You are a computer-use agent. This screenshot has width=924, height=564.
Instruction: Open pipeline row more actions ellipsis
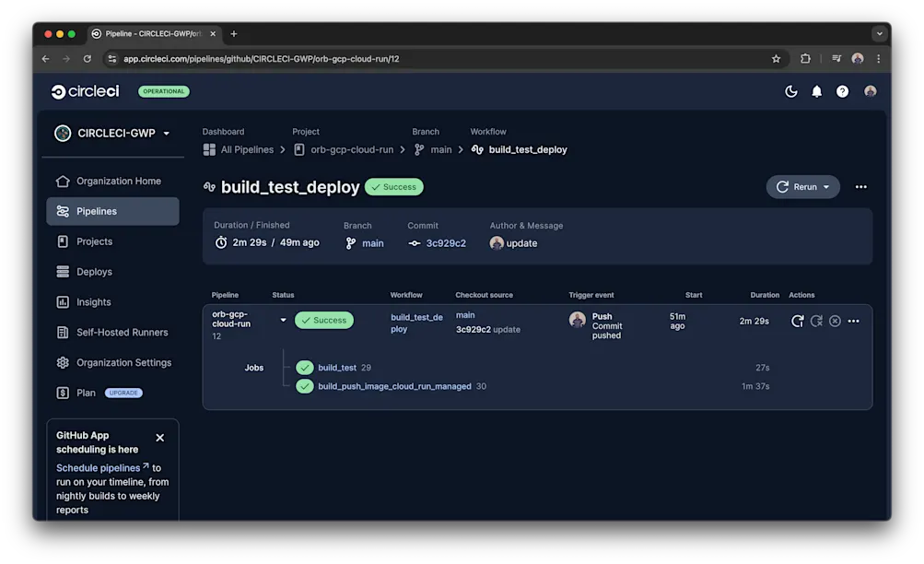853,322
